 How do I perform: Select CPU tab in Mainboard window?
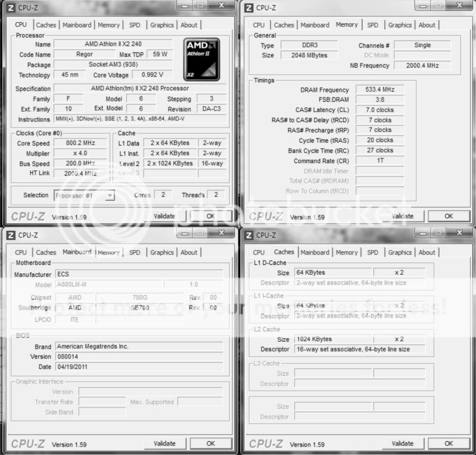[21, 253]
